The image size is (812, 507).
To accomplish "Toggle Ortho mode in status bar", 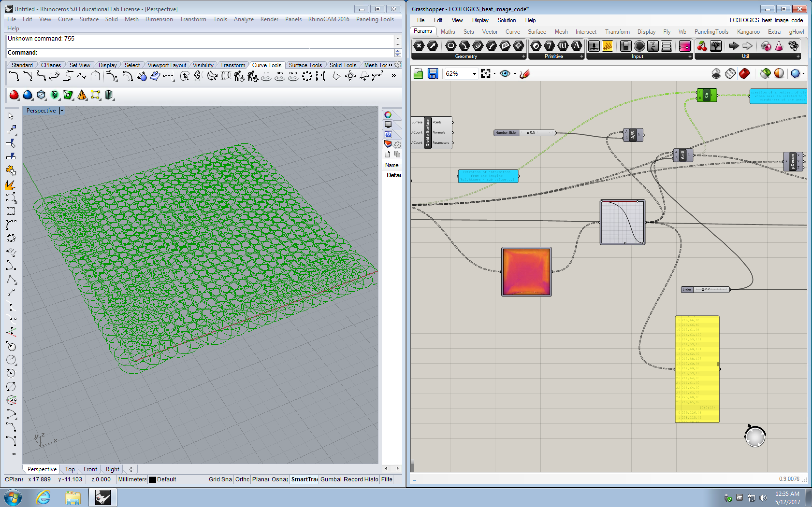I will coord(242,479).
